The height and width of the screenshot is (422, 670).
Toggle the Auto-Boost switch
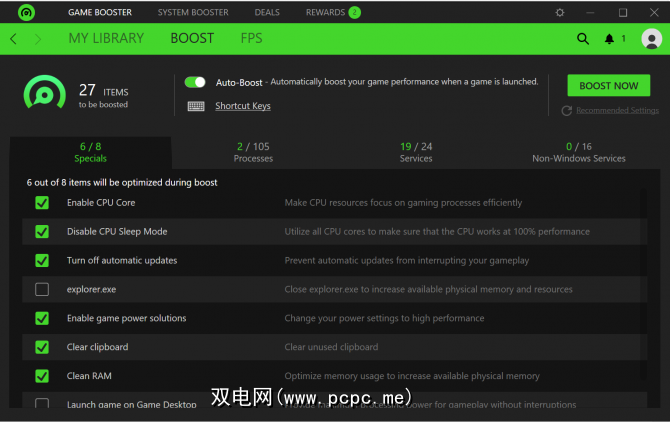click(x=195, y=82)
